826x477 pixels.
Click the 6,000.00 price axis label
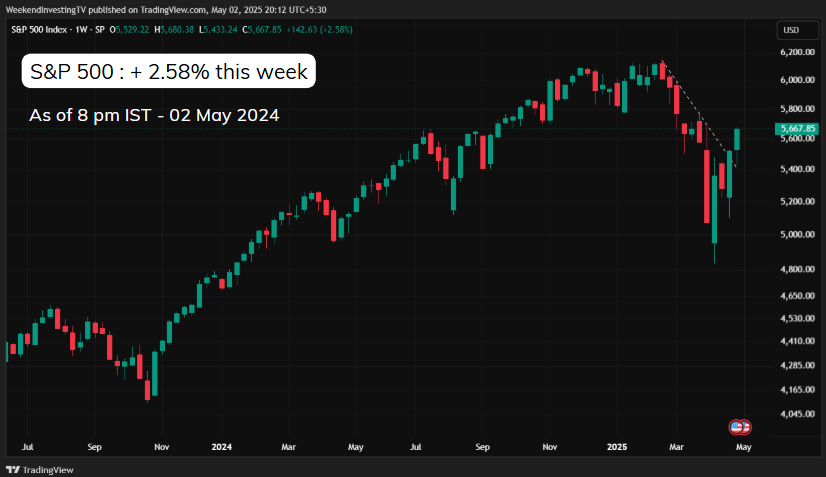tap(798, 80)
